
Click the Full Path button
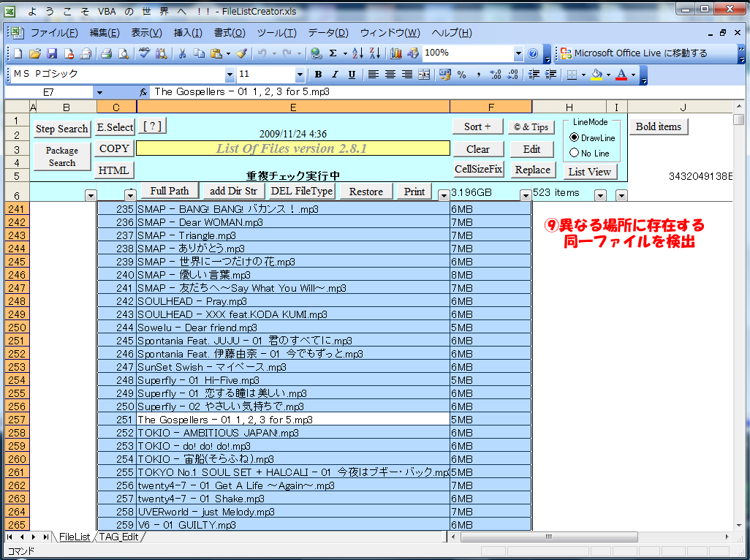click(169, 191)
